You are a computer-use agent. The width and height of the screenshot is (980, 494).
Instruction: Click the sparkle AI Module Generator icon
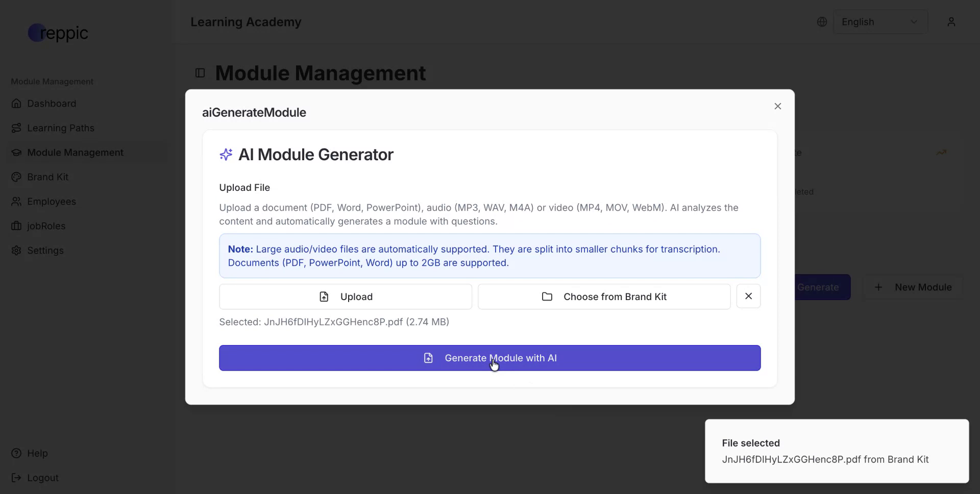[x=226, y=155]
